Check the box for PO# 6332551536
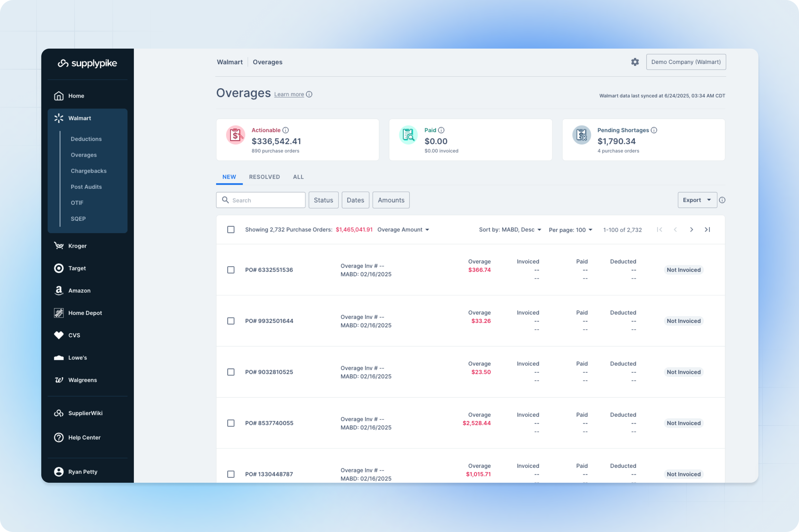 point(231,270)
